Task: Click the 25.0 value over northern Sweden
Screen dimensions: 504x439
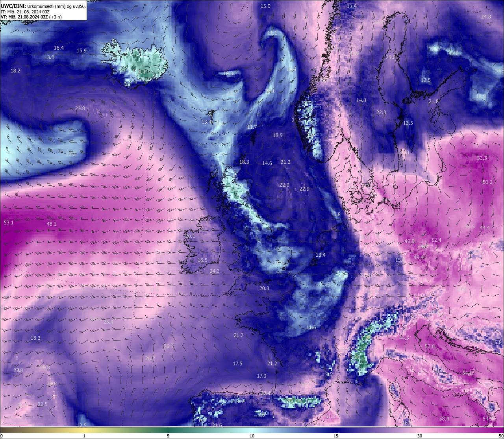Action: coord(390,57)
